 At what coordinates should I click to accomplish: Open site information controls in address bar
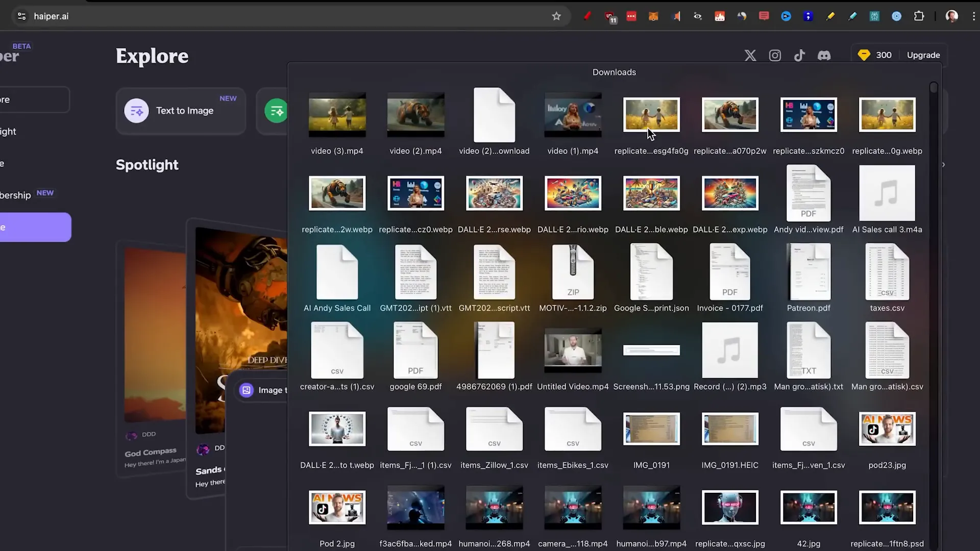21,16
